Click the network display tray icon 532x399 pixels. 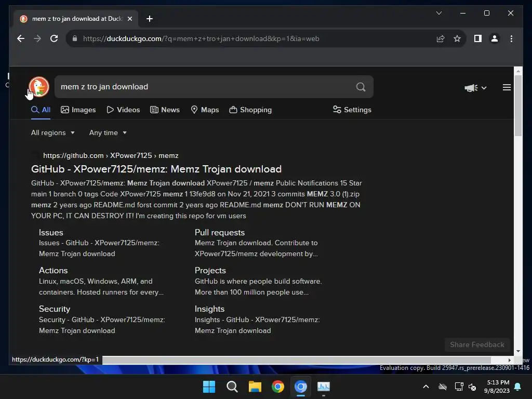tap(459, 387)
